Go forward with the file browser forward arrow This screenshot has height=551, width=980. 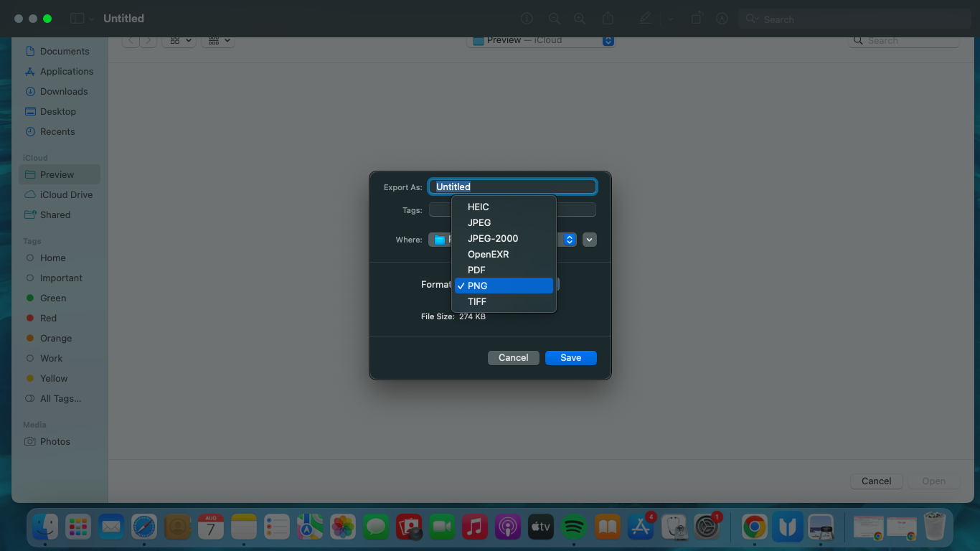pos(149,41)
